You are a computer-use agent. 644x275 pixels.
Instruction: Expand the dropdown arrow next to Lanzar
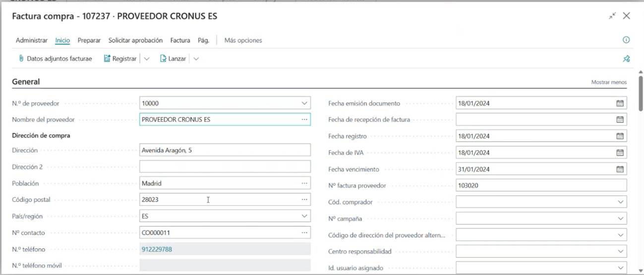click(196, 58)
